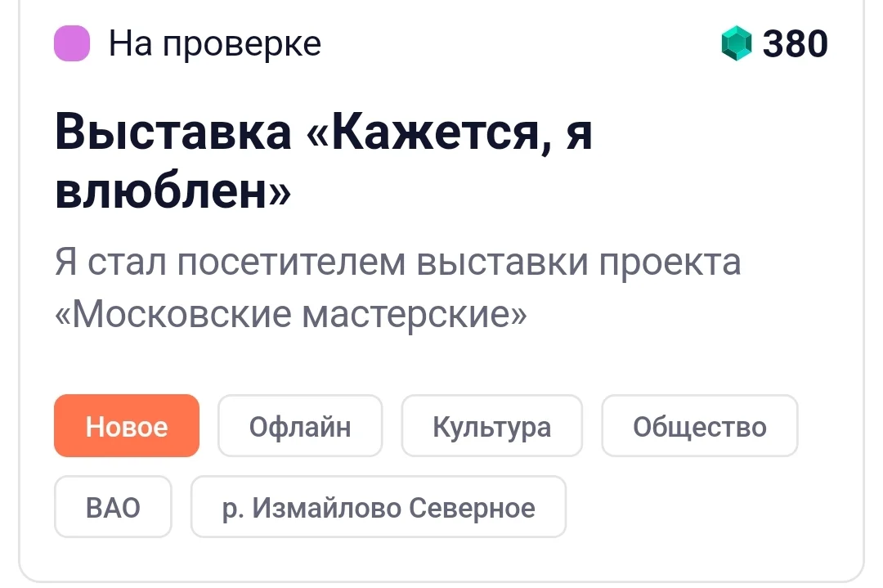
Task: Filter by the «Офлайн» tag
Action: pyautogui.click(x=300, y=426)
